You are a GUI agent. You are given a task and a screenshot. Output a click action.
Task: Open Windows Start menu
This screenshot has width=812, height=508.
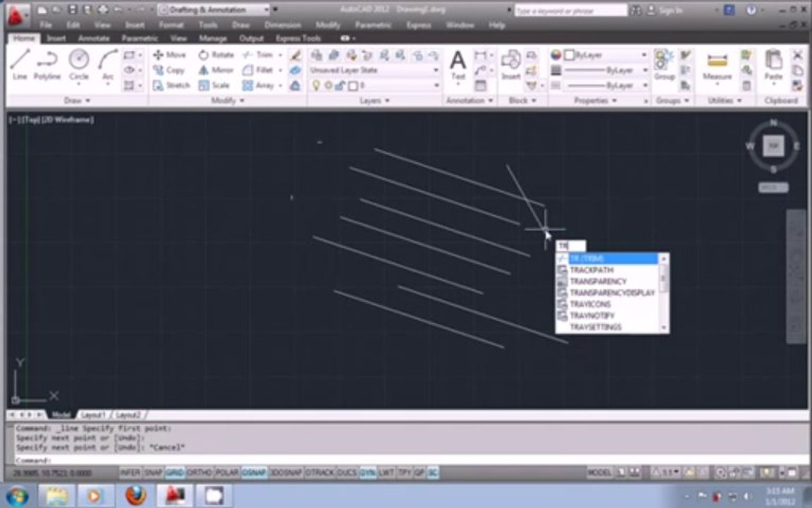17,496
